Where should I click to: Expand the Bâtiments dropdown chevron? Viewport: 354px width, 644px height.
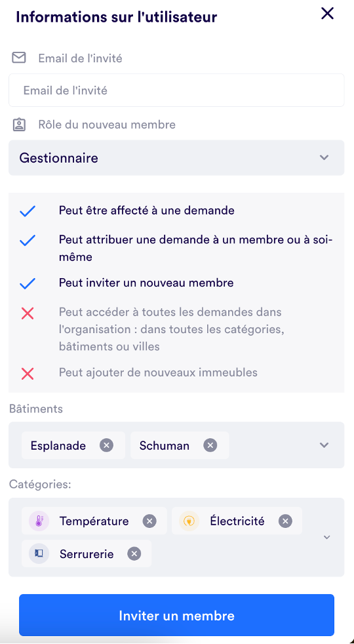pos(324,445)
